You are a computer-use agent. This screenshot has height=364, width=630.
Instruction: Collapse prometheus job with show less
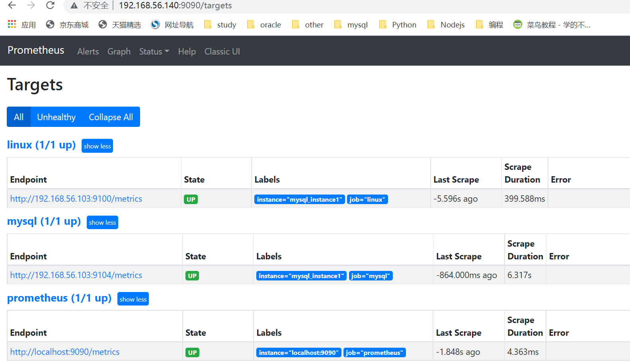pos(133,299)
